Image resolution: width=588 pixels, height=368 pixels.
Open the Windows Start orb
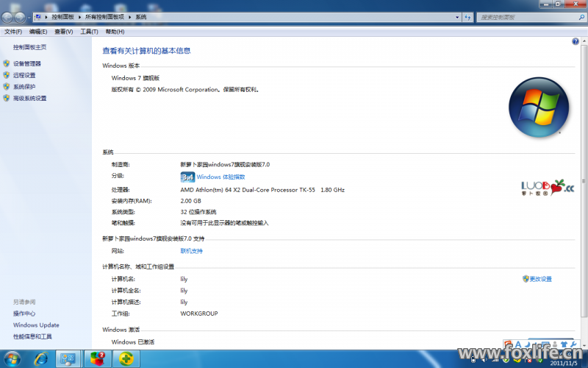(x=12, y=359)
